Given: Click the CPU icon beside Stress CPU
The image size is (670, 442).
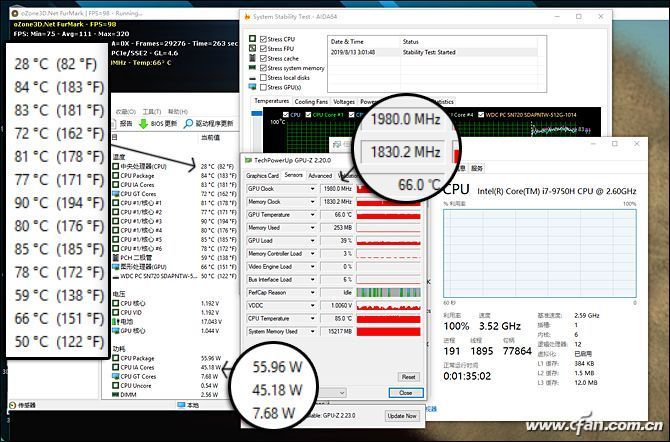Looking at the screenshot, I should pyautogui.click(x=253, y=39).
